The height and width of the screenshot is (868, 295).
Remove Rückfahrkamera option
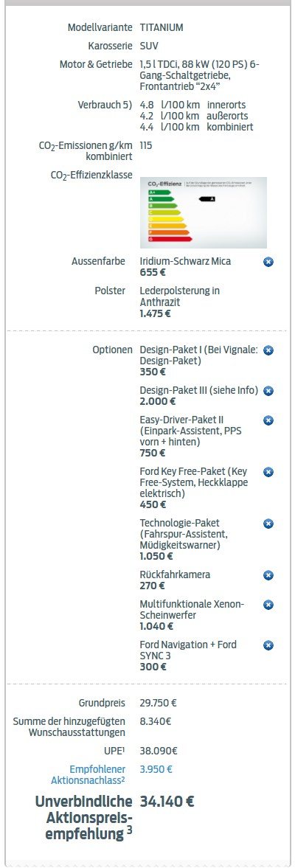pos(268,575)
